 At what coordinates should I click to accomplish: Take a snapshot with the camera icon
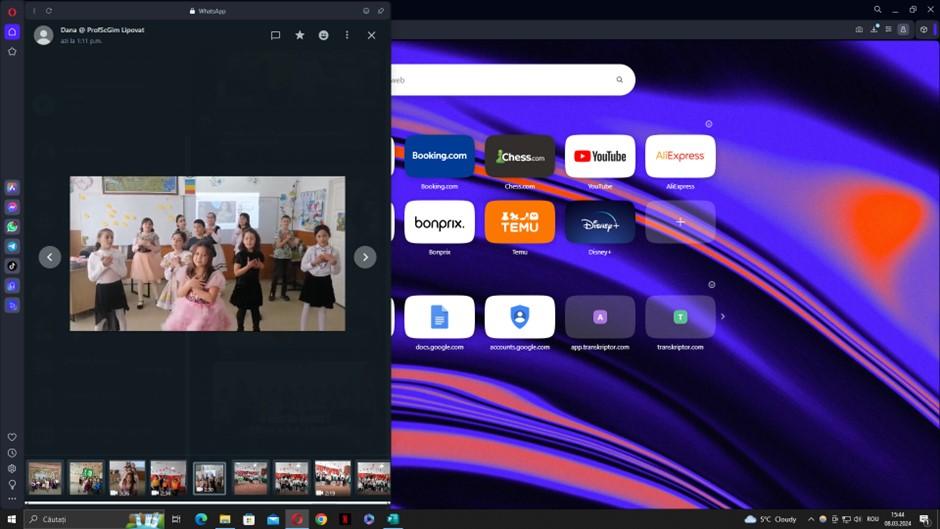[859, 29]
